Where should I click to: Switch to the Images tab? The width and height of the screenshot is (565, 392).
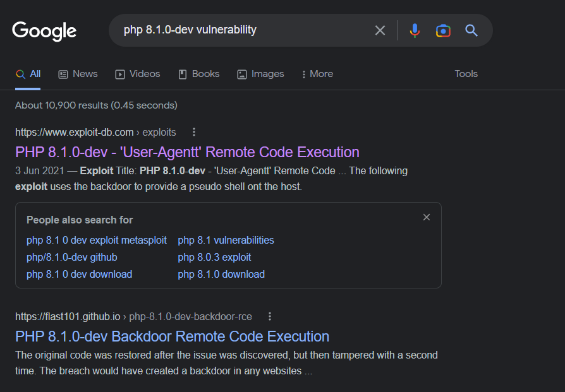point(260,74)
